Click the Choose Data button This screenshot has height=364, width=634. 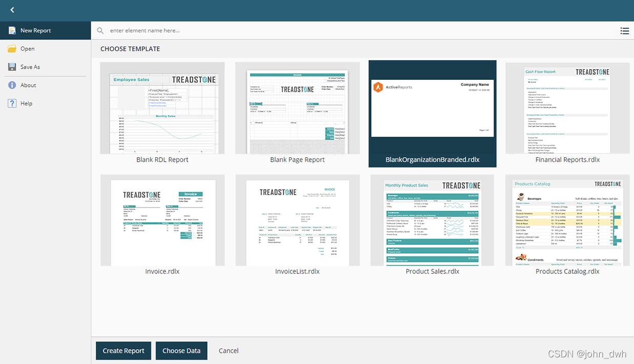click(181, 351)
